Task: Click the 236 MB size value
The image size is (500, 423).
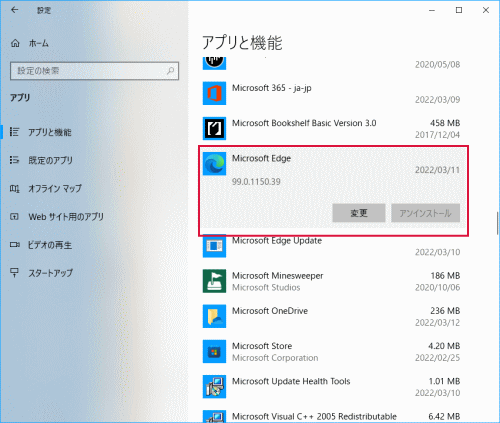Action: click(x=445, y=311)
